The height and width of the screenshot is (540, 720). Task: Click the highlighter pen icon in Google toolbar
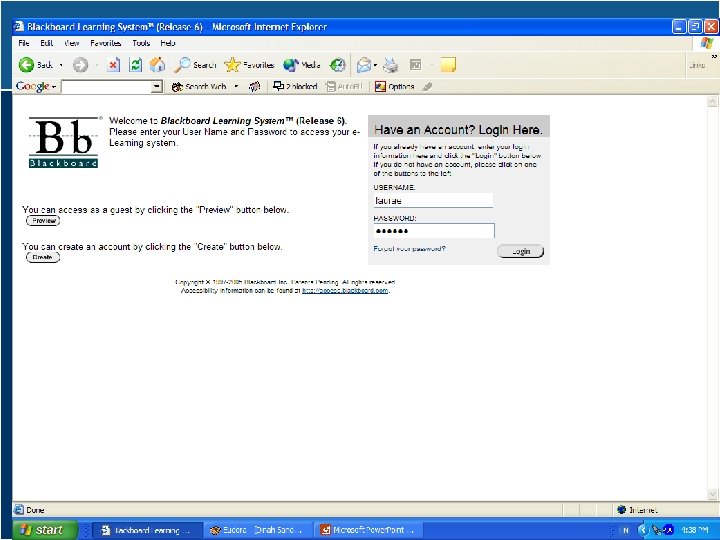(x=427, y=86)
